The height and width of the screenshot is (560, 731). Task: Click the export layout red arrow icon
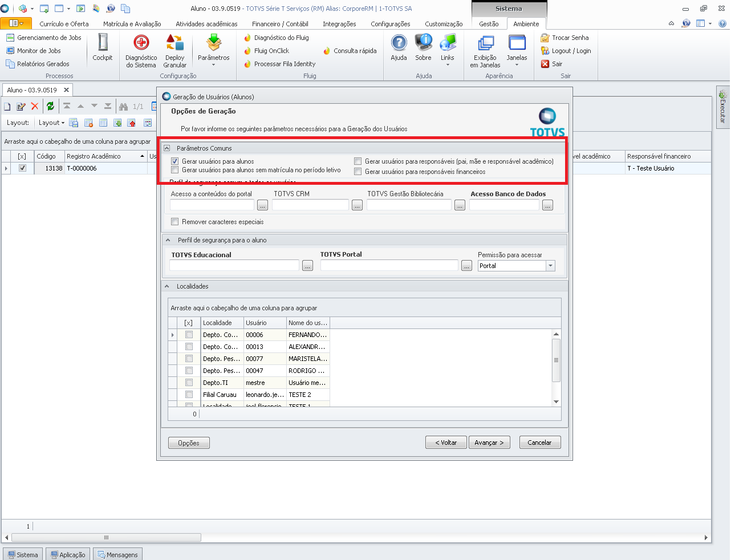pyautogui.click(x=132, y=123)
